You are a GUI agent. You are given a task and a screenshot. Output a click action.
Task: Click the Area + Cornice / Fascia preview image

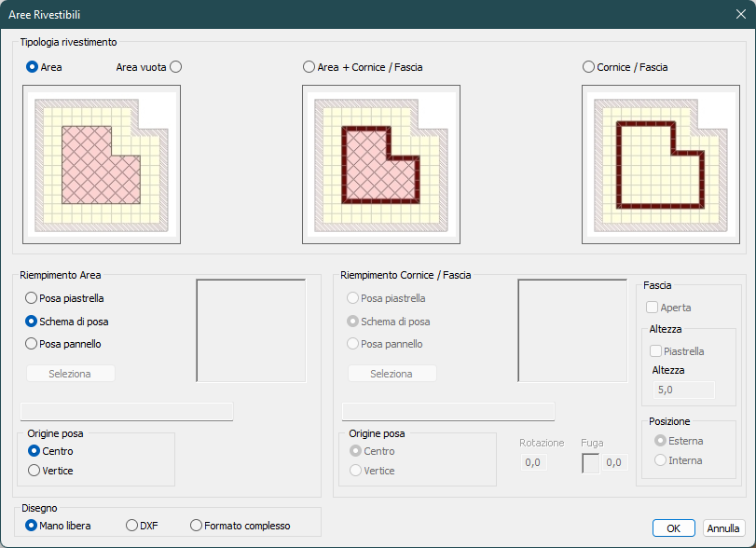point(381,164)
